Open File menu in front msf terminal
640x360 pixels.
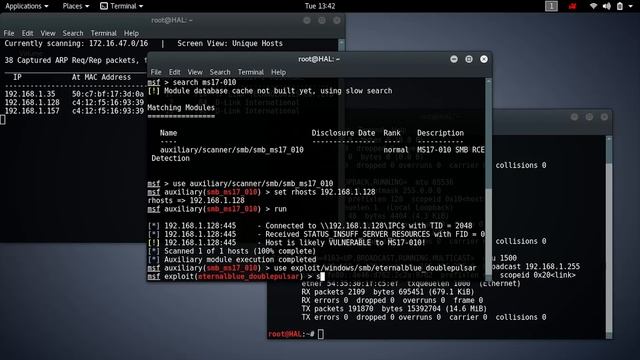click(156, 72)
